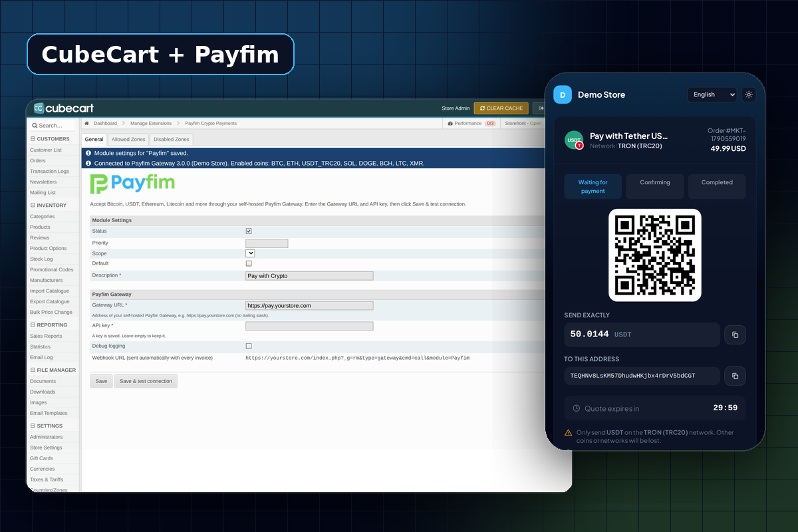Image resolution: width=798 pixels, height=532 pixels.
Task: Open Store Settings in sidebar
Action: click(46, 448)
